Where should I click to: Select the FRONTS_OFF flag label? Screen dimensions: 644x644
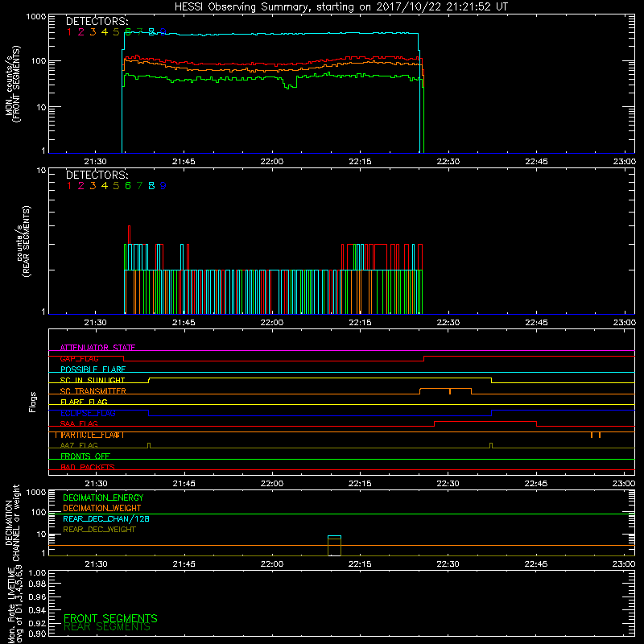[x=85, y=456]
